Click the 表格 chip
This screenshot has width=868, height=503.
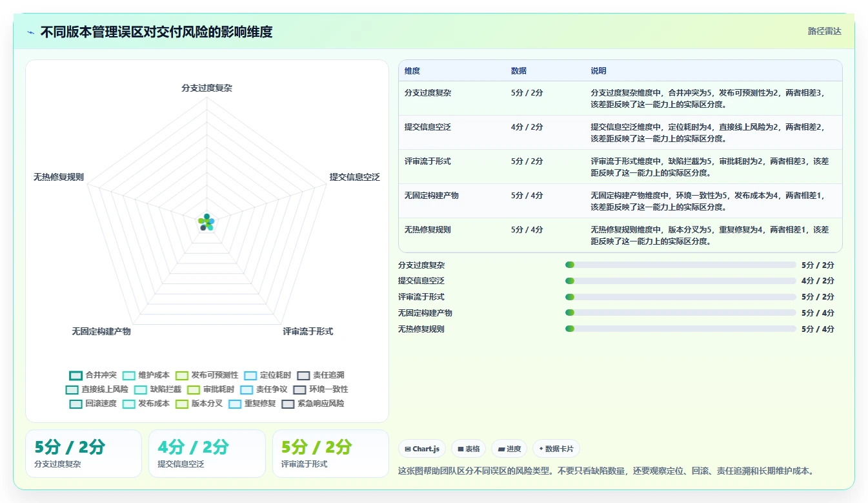[469, 449]
